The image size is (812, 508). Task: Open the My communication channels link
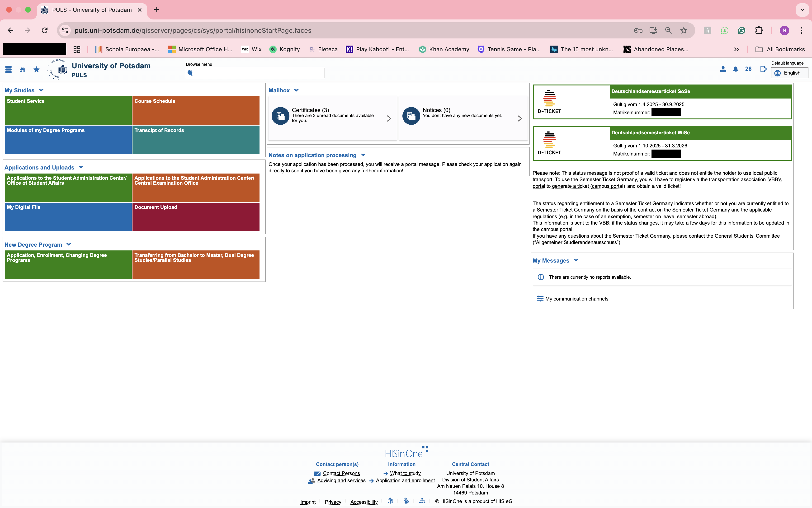(576, 299)
